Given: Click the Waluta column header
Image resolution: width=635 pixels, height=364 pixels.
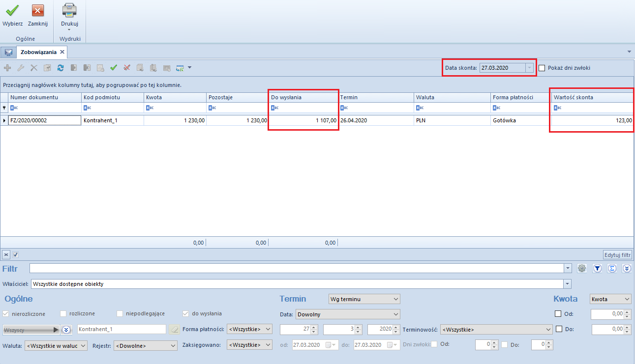Looking at the screenshot, I should pyautogui.click(x=453, y=97).
